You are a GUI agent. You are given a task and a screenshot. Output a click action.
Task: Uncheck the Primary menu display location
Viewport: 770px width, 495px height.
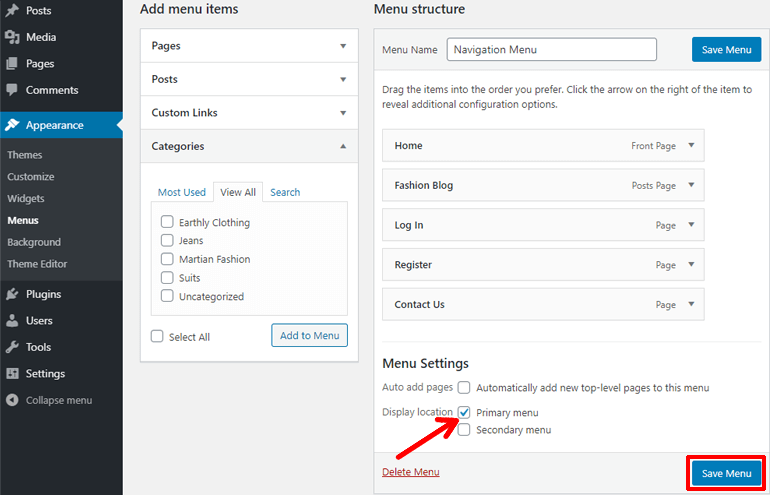pos(464,412)
